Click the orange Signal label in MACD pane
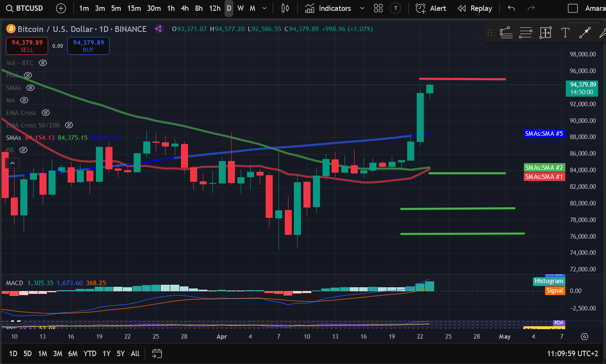606x364 pixels. click(555, 291)
